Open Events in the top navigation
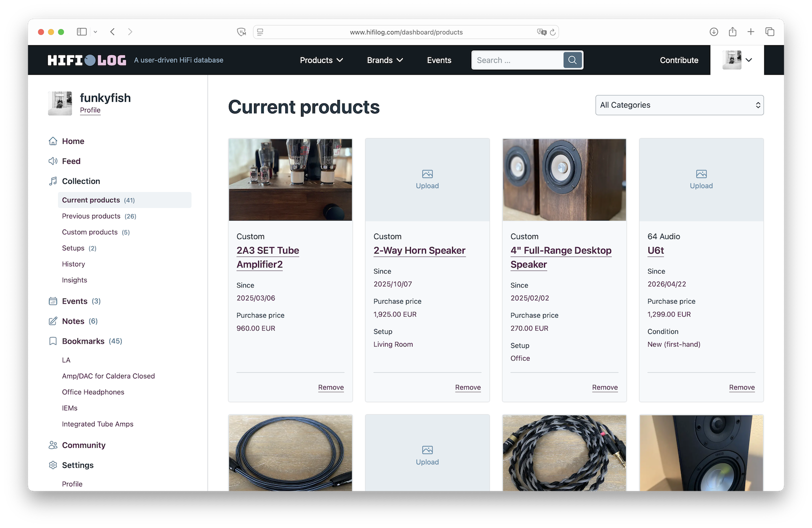812x528 pixels. [x=439, y=60]
